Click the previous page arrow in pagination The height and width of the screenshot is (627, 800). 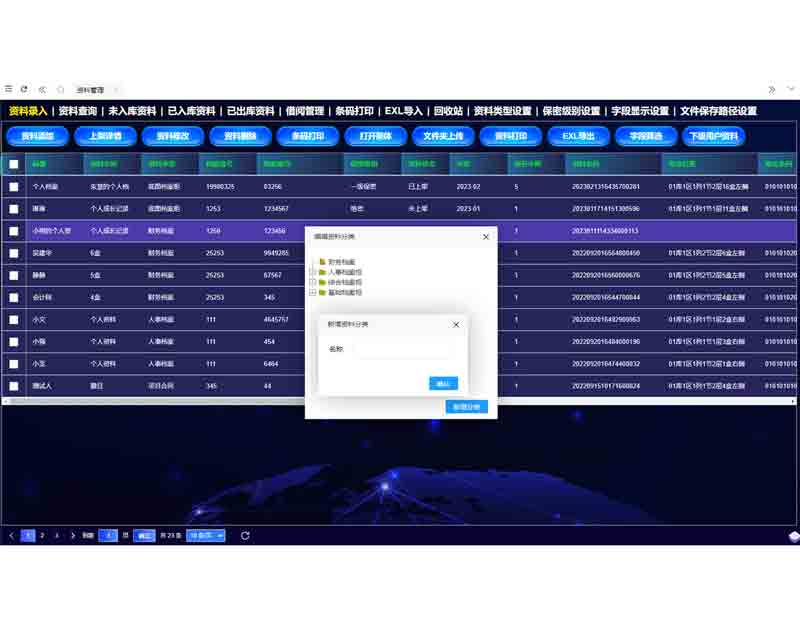[12, 535]
